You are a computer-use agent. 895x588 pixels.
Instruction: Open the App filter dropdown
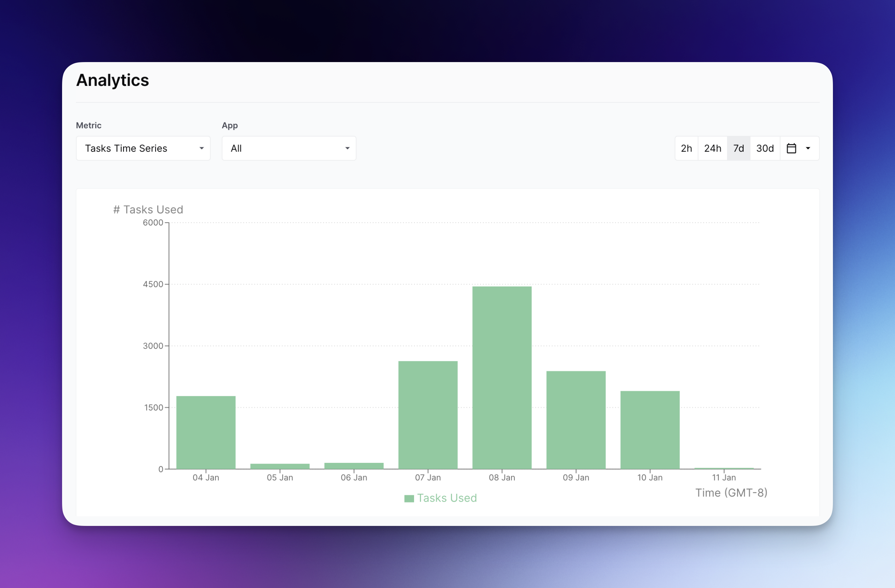tap(289, 148)
